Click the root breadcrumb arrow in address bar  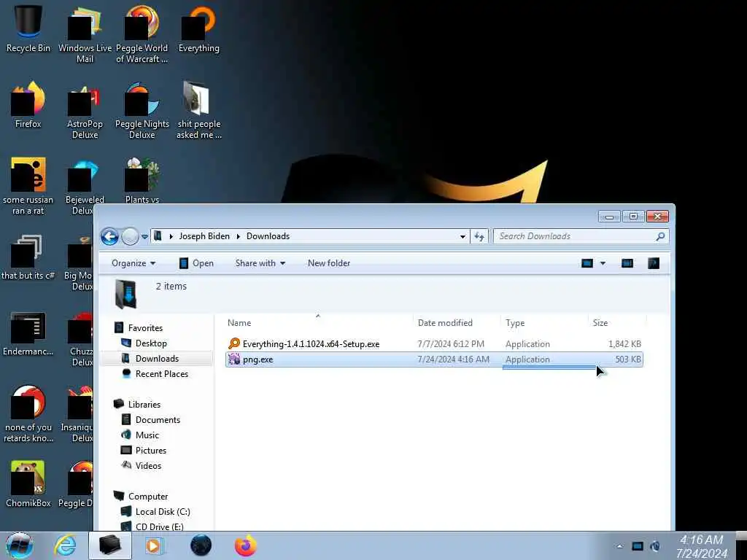pos(171,236)
